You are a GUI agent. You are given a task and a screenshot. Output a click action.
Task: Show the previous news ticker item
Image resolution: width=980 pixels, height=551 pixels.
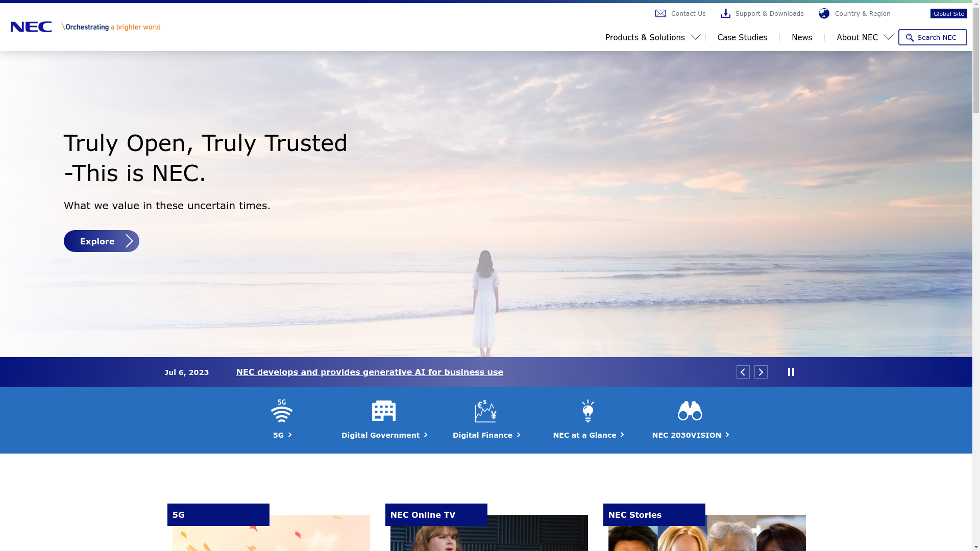tap(743, 372)
